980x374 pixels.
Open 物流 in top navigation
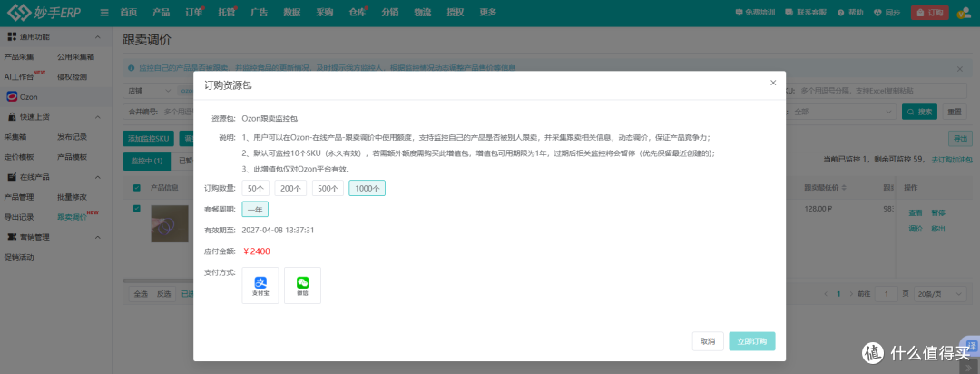(423, 13)
